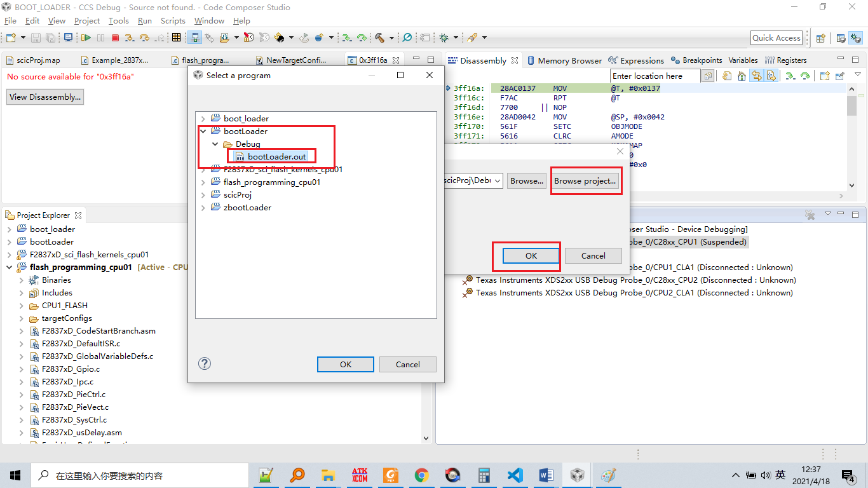The image size is (868, 488).
Task: Click the home icon to jump to current PC
Action: 742,75
